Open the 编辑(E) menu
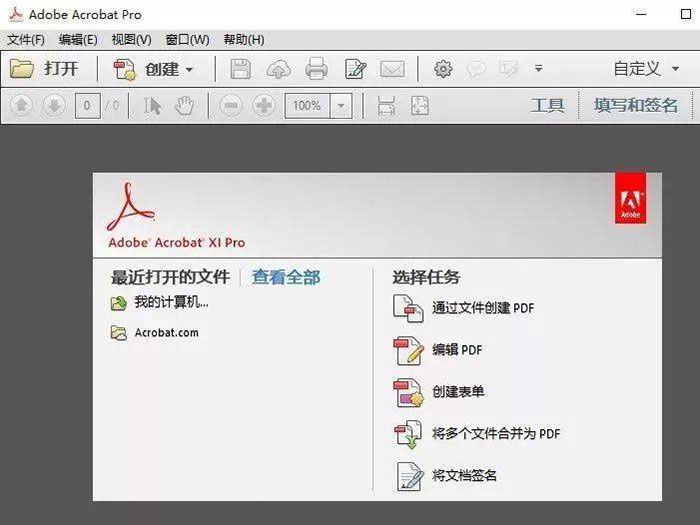Viewport: 700px width, 525px height. (x=78, y=40)
